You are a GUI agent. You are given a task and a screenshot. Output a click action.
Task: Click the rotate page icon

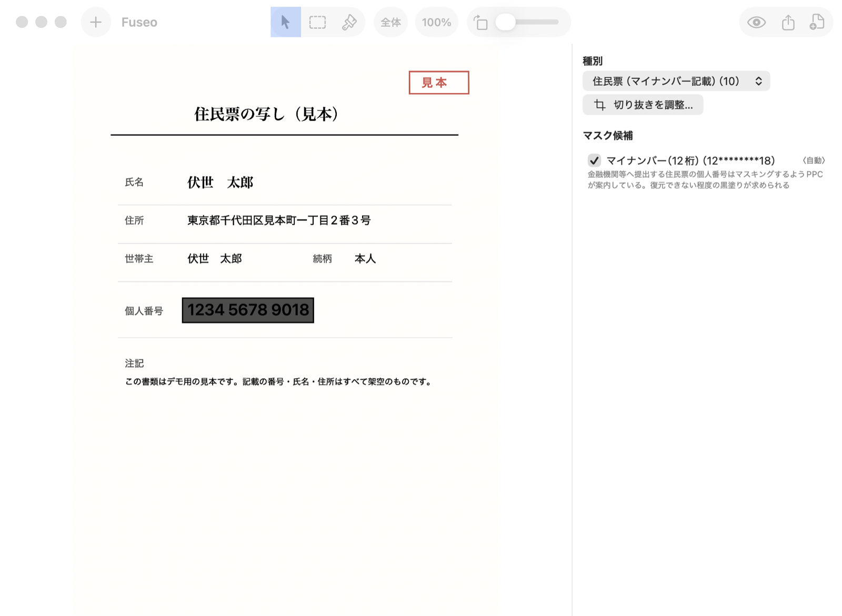tap(480, 22)
